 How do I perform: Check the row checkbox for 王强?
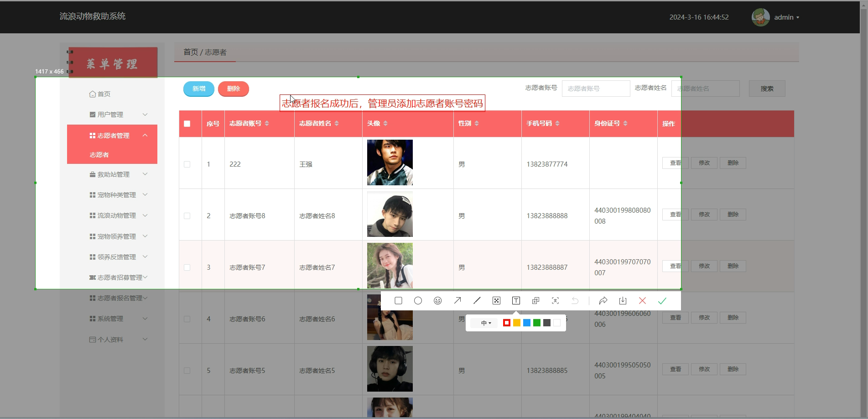[187, 164]
